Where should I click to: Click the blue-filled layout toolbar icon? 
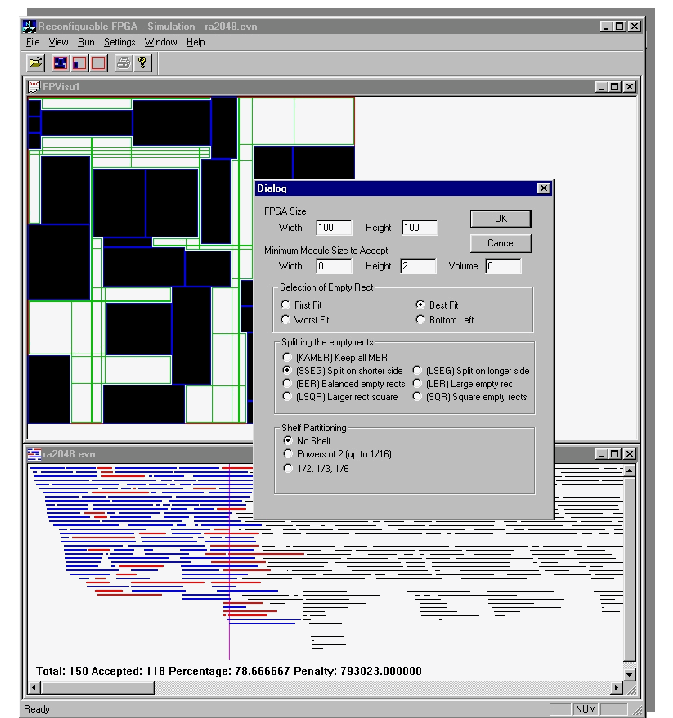60,63
